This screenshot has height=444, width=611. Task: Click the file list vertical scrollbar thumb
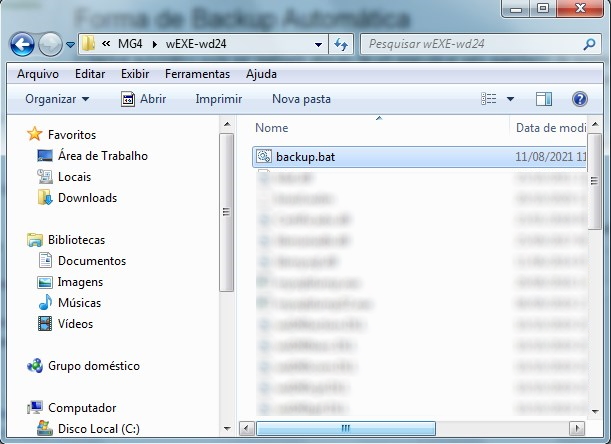coord(595,181)
